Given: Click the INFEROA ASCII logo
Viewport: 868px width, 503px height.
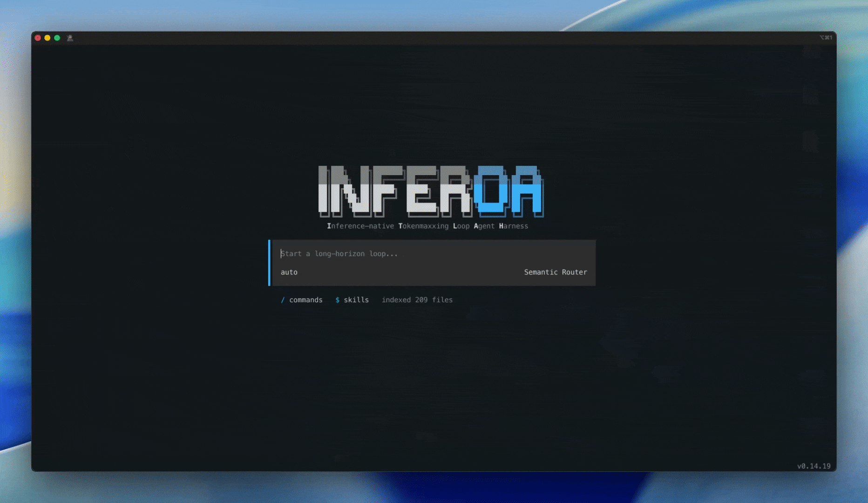Looking at the screenshot, I should click(431, 191).
